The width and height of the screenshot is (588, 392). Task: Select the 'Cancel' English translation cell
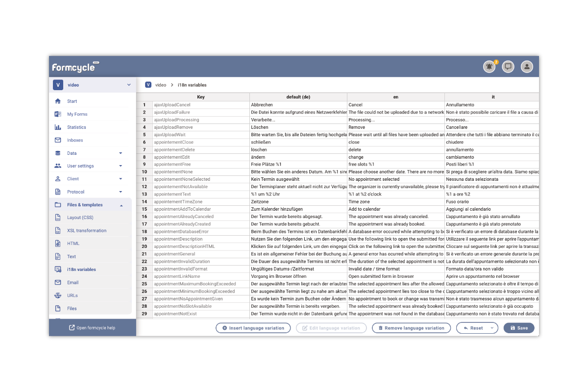point(396,105)
